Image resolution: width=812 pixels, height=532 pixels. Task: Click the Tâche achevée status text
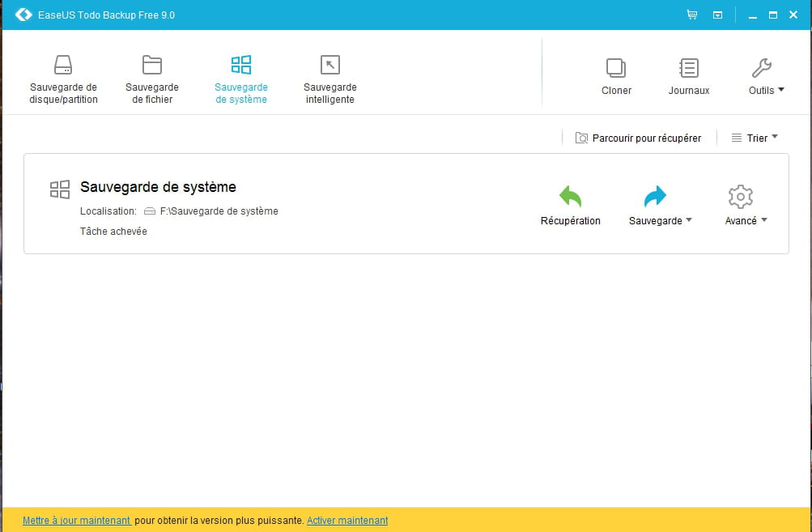(x=113, y=231)
